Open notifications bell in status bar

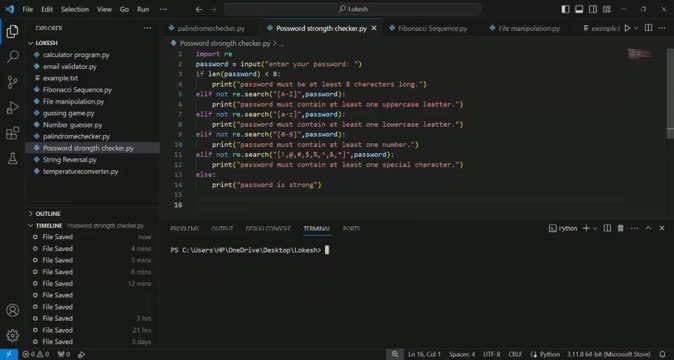(x=662, y=354)
